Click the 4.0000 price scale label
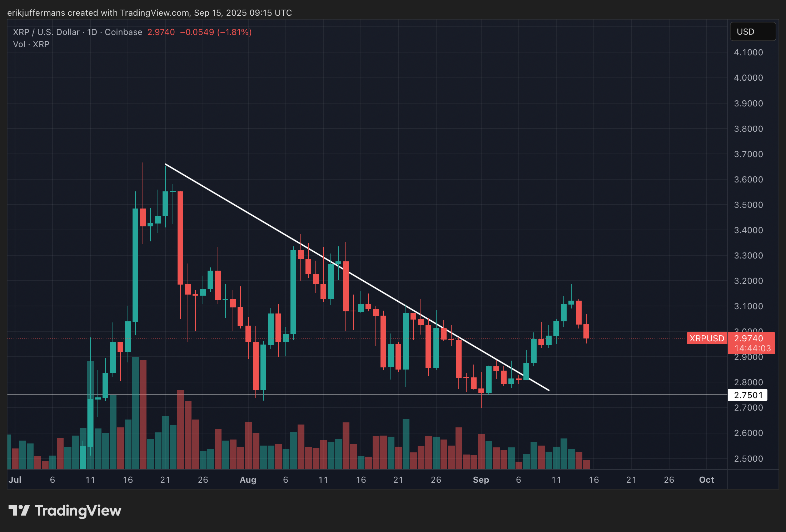This screenshot has width=786, height=532. [748, 78]
